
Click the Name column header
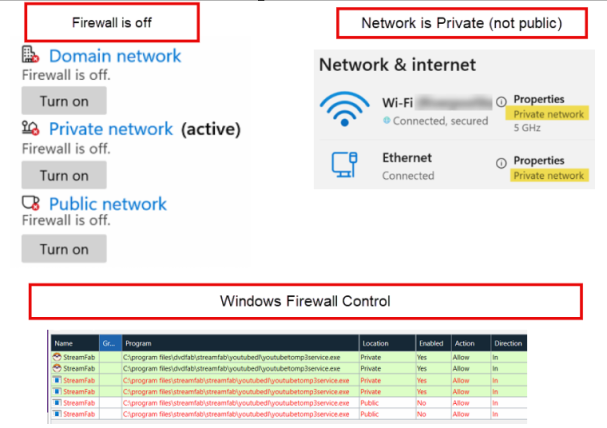tap(63, 343)
